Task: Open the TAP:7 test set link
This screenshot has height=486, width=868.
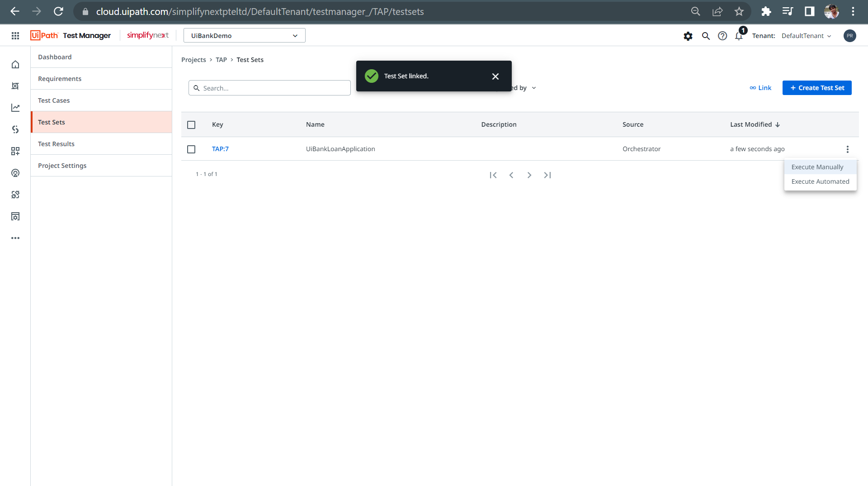Action: pyautogui.click(x=220, y=149)
